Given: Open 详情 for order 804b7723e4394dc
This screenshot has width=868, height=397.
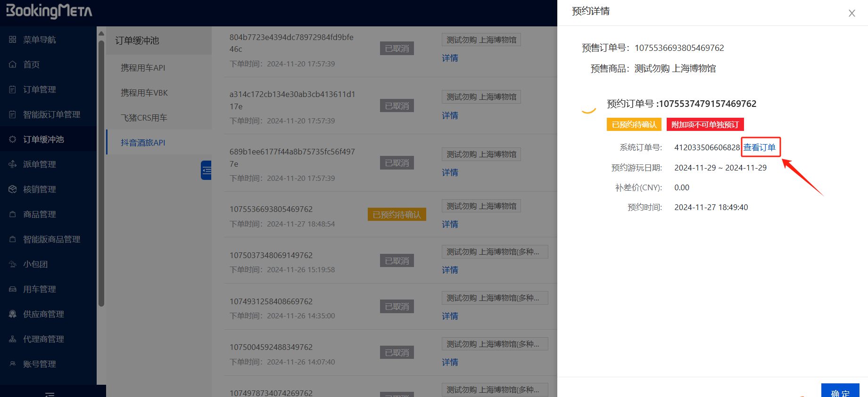Looking at the screenshot, I should 450,58.
